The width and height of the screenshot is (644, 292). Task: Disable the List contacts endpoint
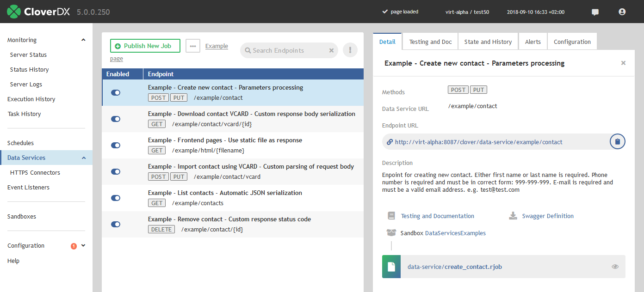pyautogui.click(x=115, y=198)
